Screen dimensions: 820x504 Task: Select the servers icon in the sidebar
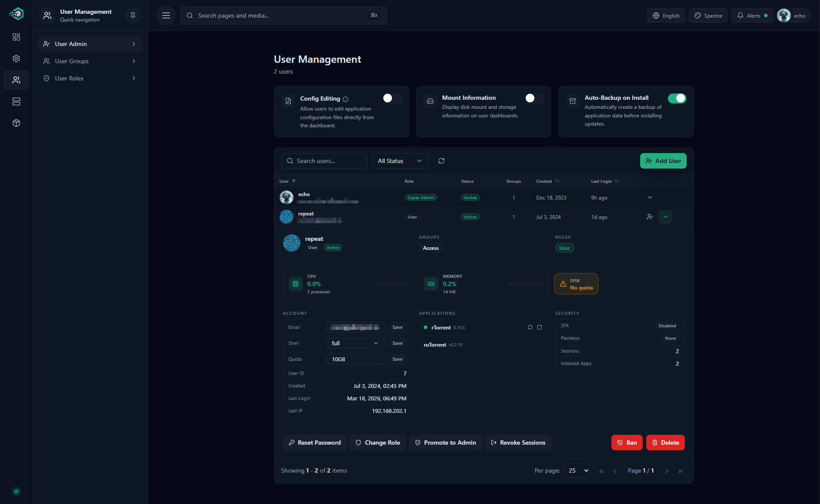point(16,101)
